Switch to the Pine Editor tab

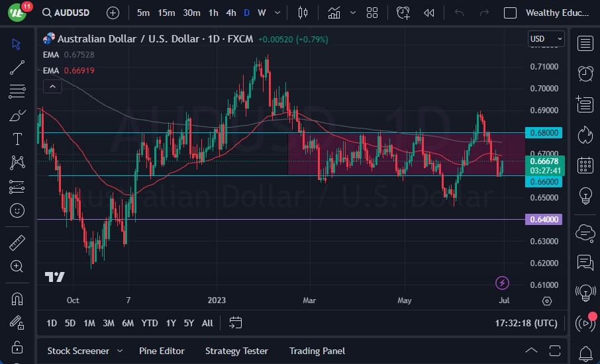(x=162, y=351)
